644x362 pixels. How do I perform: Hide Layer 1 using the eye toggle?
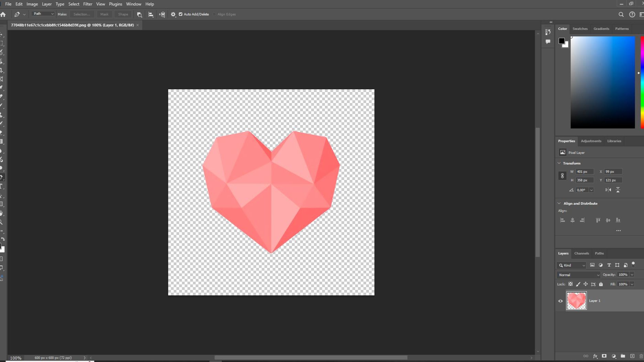pos(560,301)
